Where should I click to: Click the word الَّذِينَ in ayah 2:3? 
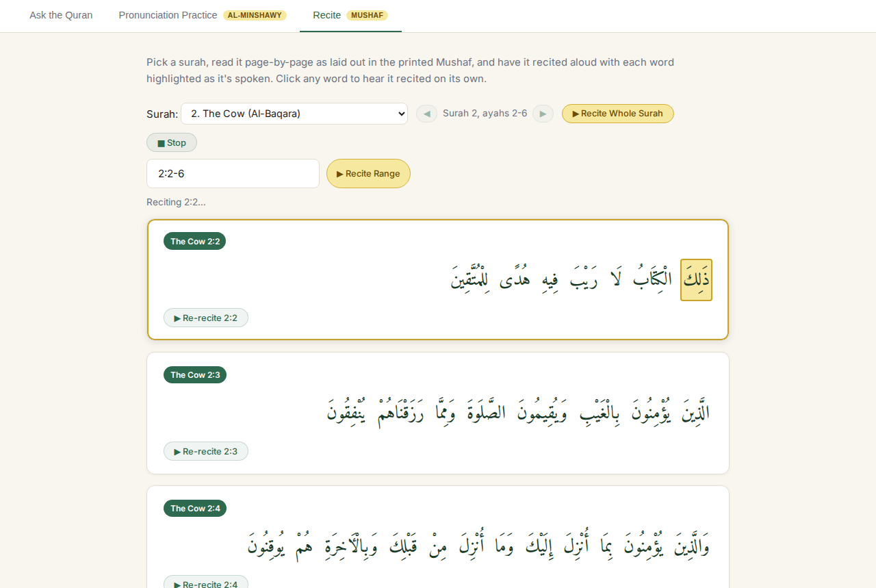pyautogui.click(x=695, y=413)
